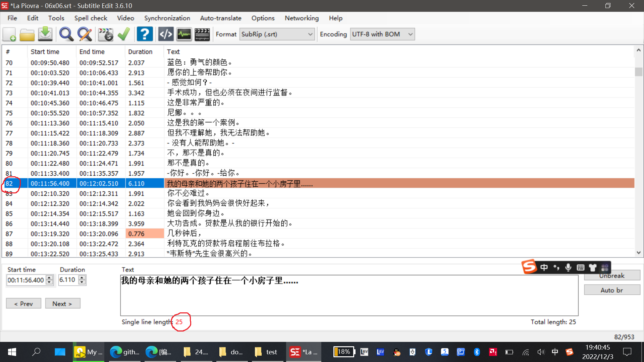Screen dimensions: 644x362
Task: Open the Auto-translate menu
Action: 220,18
